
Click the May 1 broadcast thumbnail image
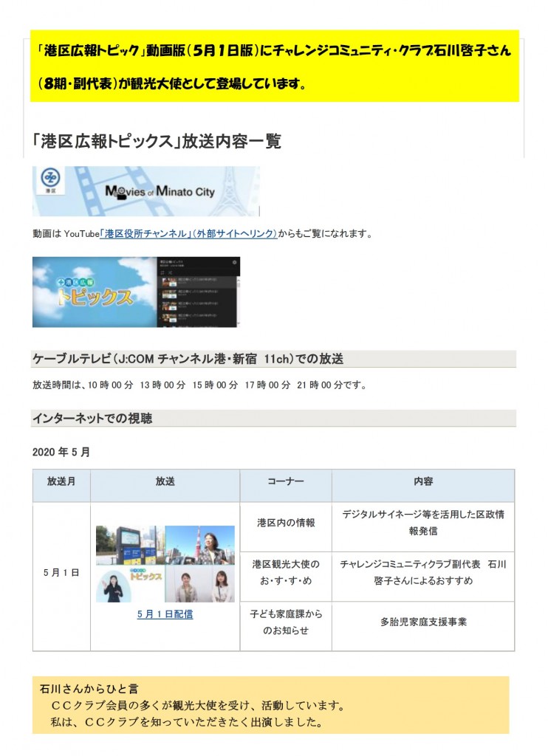pos(165,563)
